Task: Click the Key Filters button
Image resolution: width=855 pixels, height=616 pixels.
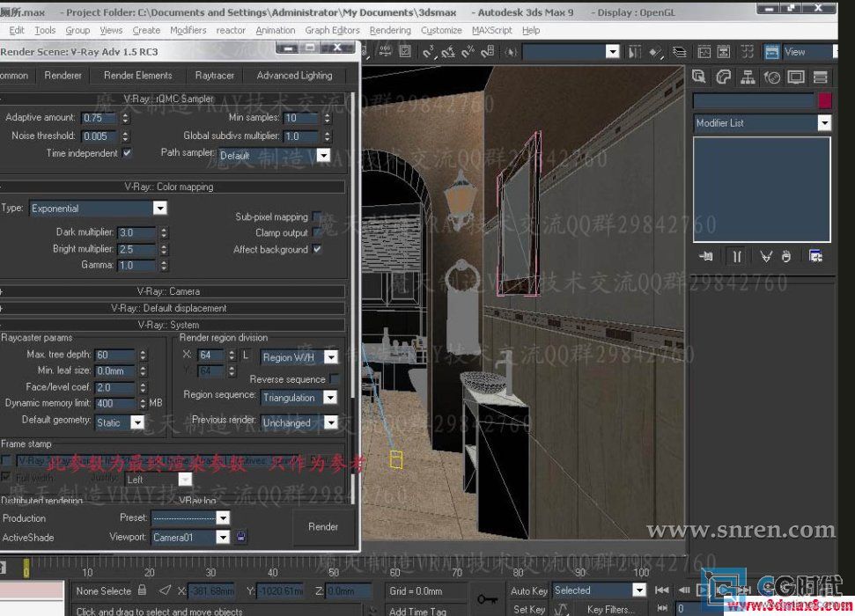Action: (610, 610)
